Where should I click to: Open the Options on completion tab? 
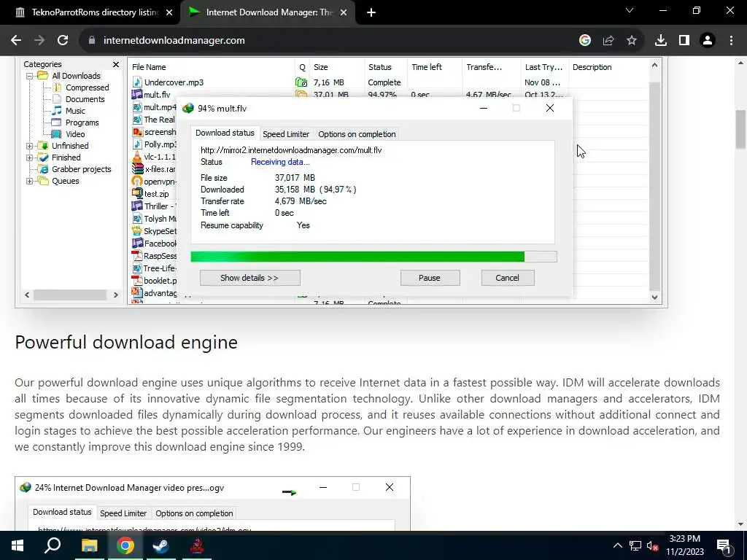tap(357, 134)
